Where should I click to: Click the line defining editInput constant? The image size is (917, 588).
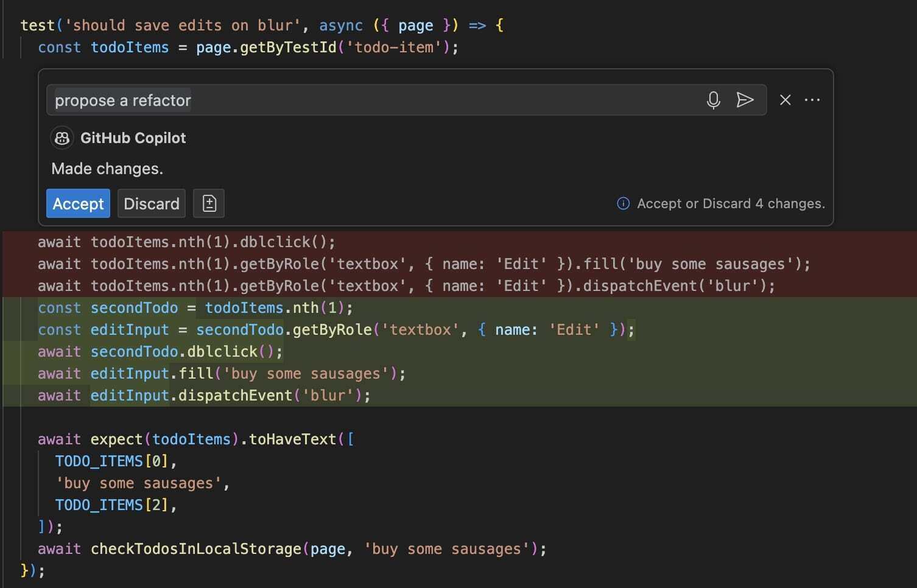click(335, 329)
